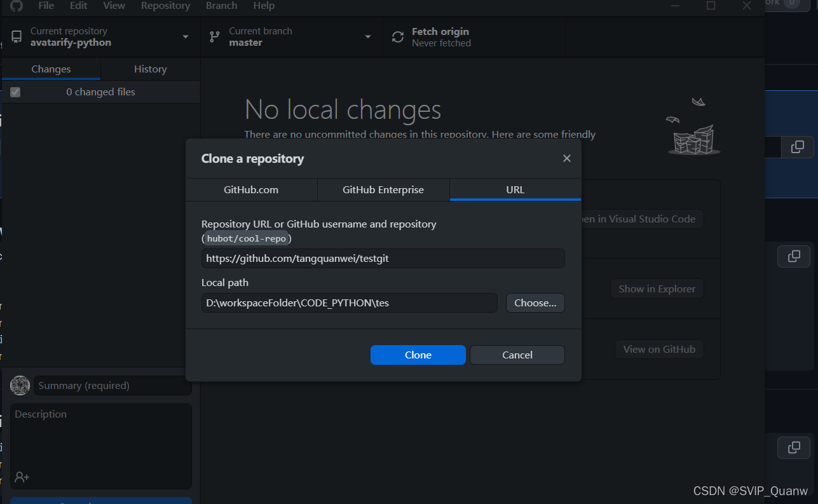The width and height of the screenshot is (818, 504).
Task: Click the No local changes heading
Action: 343,109
